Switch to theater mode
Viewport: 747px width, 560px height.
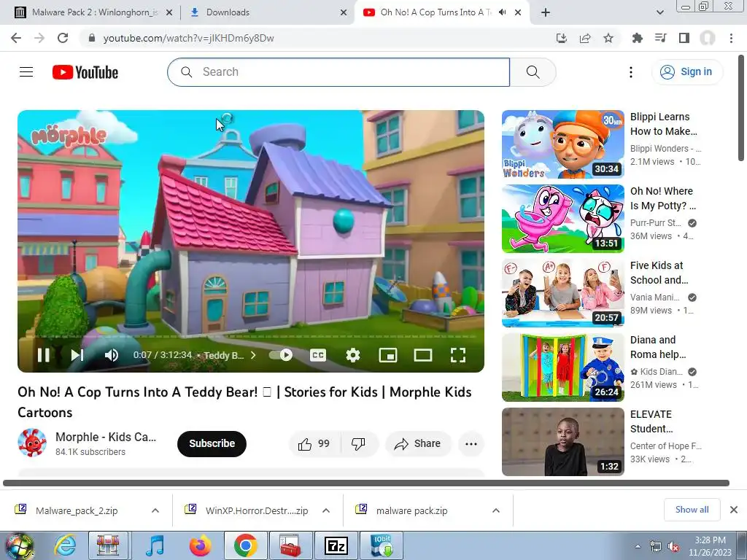(423, 355)
